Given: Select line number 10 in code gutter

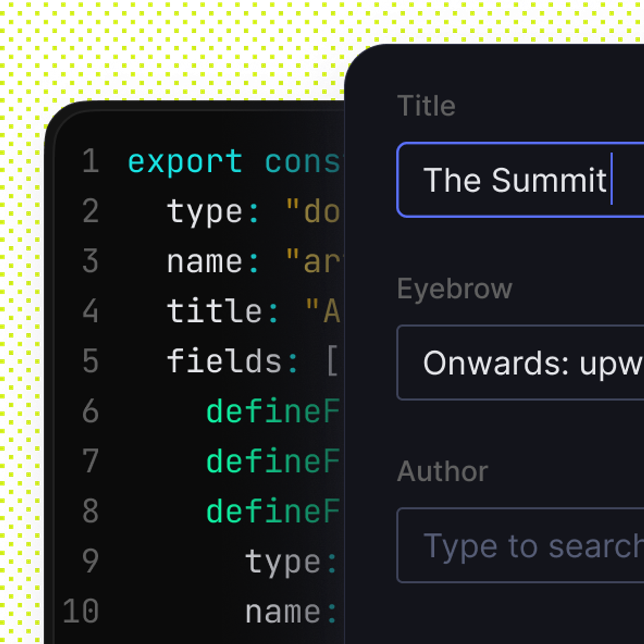Looking at the screenshot, I should tap(81, 611).
